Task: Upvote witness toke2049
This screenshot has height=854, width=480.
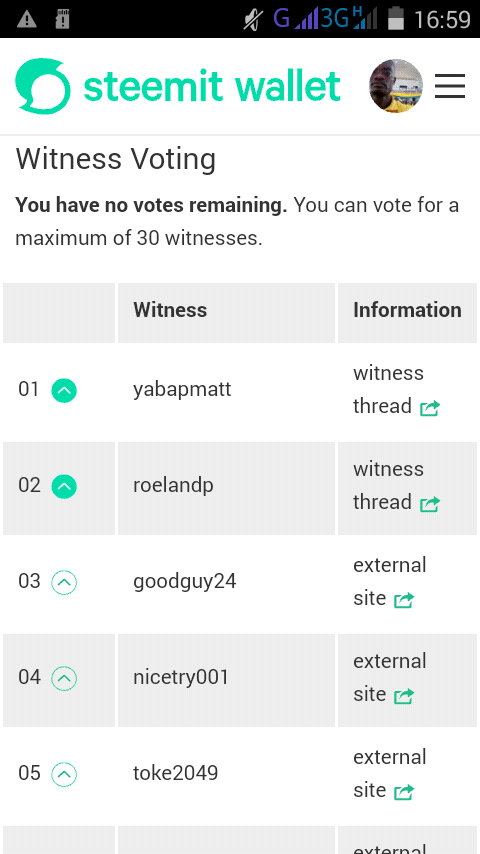Action: pos(64,774)
